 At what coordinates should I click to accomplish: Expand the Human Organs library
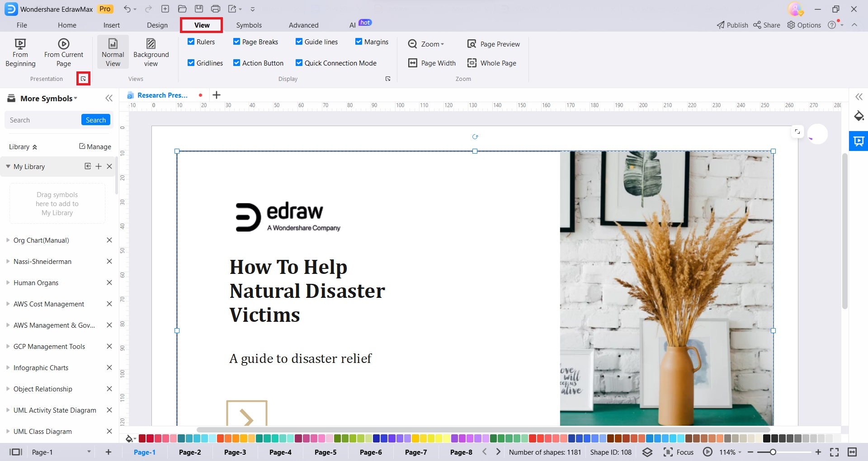point(8,282)
